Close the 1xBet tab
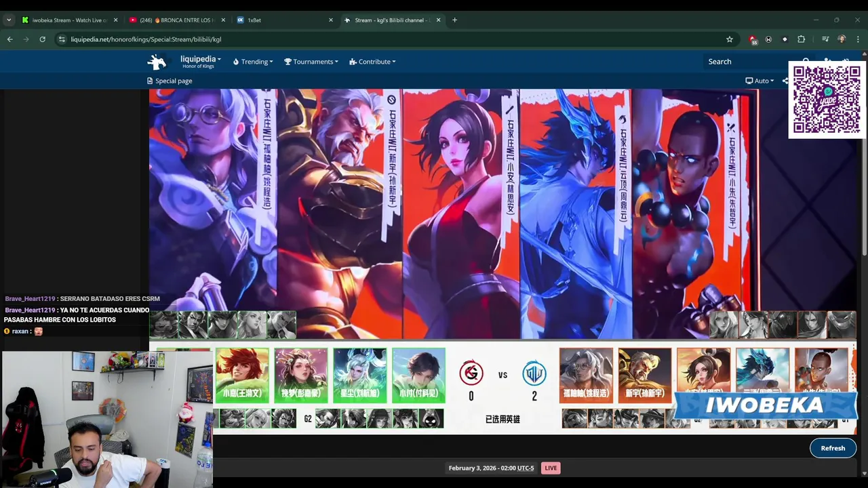 click(331, 20)
